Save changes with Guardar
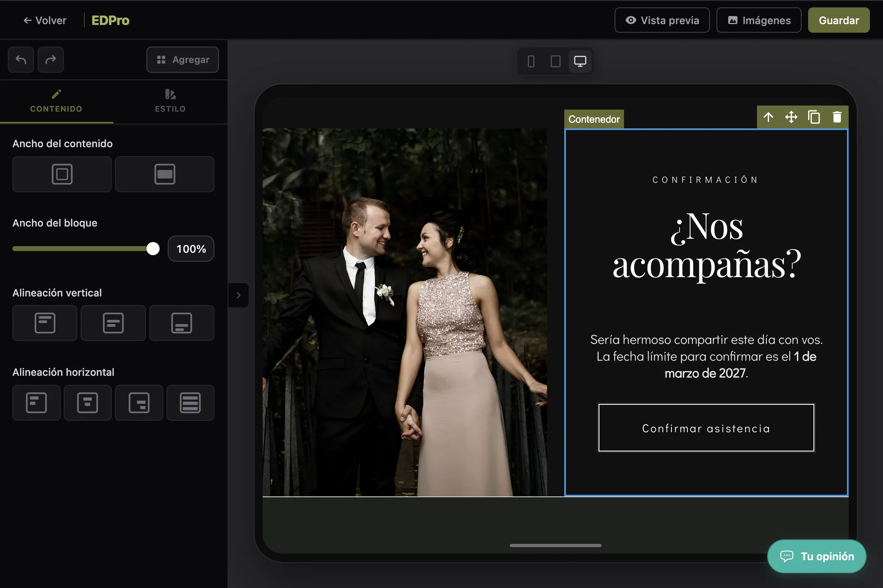This screenshot has height=588, width=883. pos(839,20)
